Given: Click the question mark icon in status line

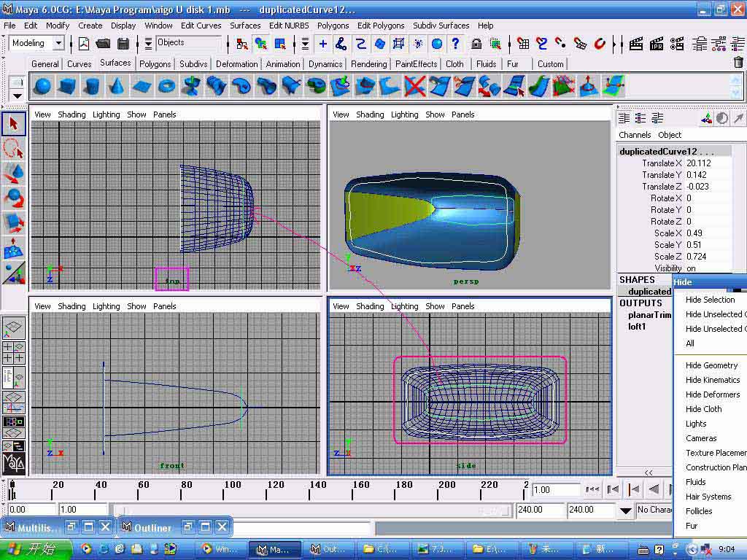Looking at the screenshot, I should coord(455,44).
